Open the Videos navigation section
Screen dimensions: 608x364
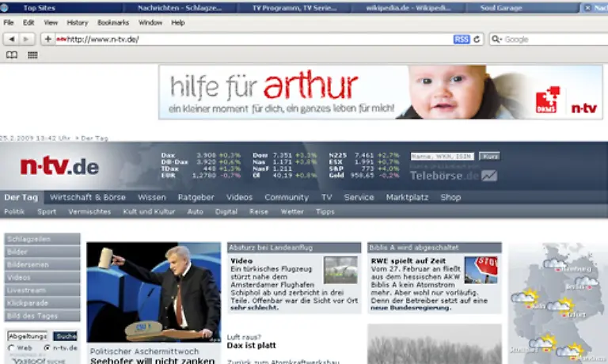pos(239,197)
